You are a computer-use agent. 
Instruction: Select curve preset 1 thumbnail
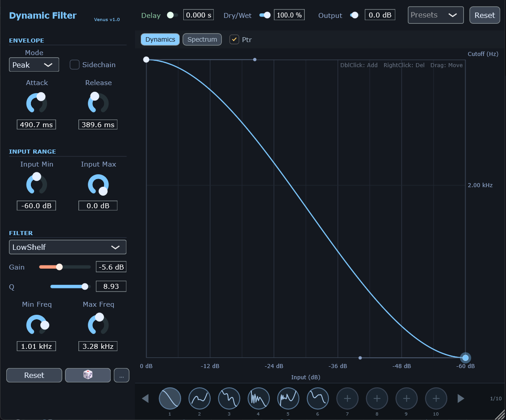click(x=169, y=398)
